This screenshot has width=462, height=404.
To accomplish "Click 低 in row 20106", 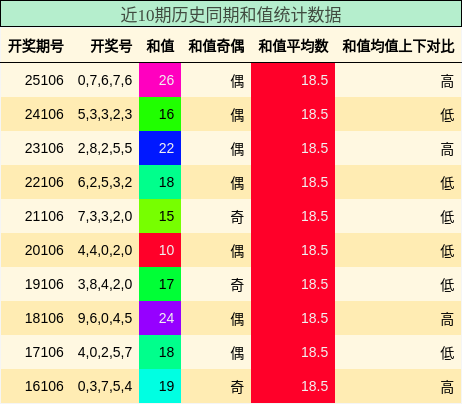I will click(447, 251).
